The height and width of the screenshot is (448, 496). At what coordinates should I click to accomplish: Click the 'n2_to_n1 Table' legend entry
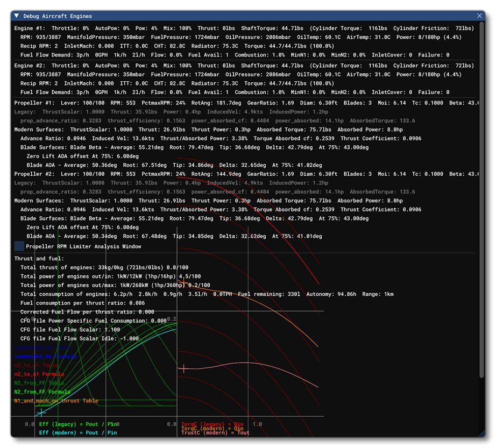(x=36, y=365)
